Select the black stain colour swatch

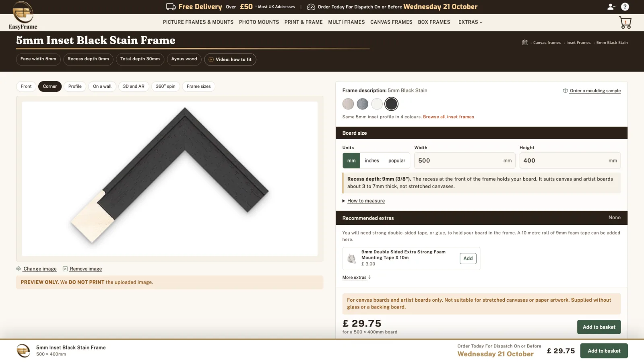click(391, 104)
